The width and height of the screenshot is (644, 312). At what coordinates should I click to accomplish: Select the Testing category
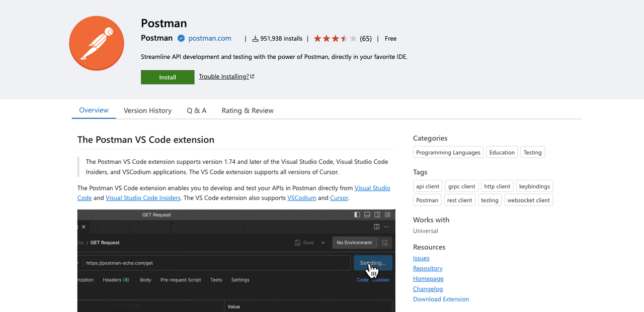[x=532, y=152]
